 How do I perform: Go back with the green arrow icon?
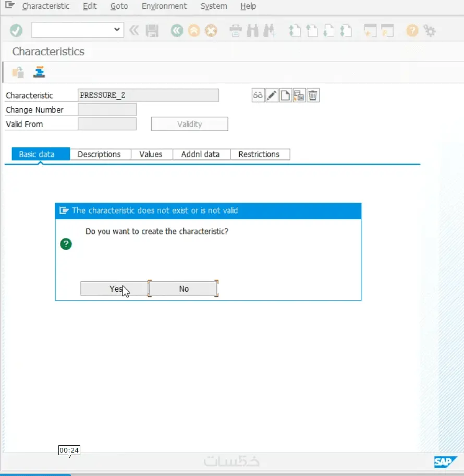click(177, 30)
